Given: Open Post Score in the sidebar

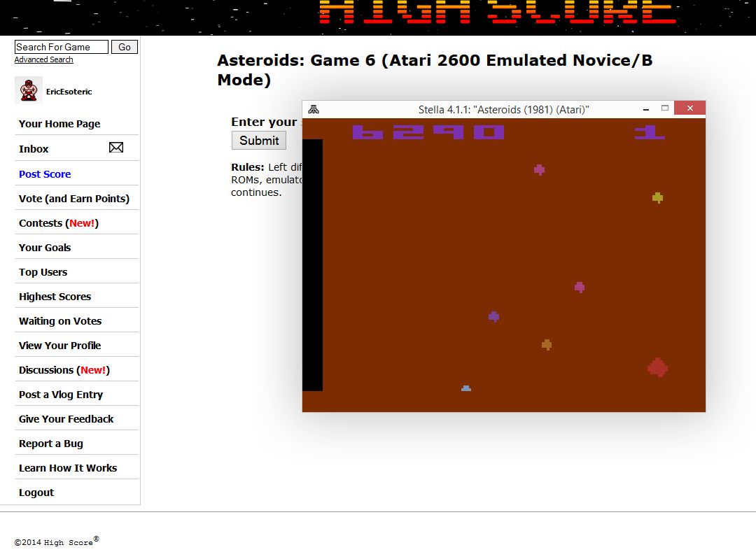Looking at the screenshot, I should [45, 174].
